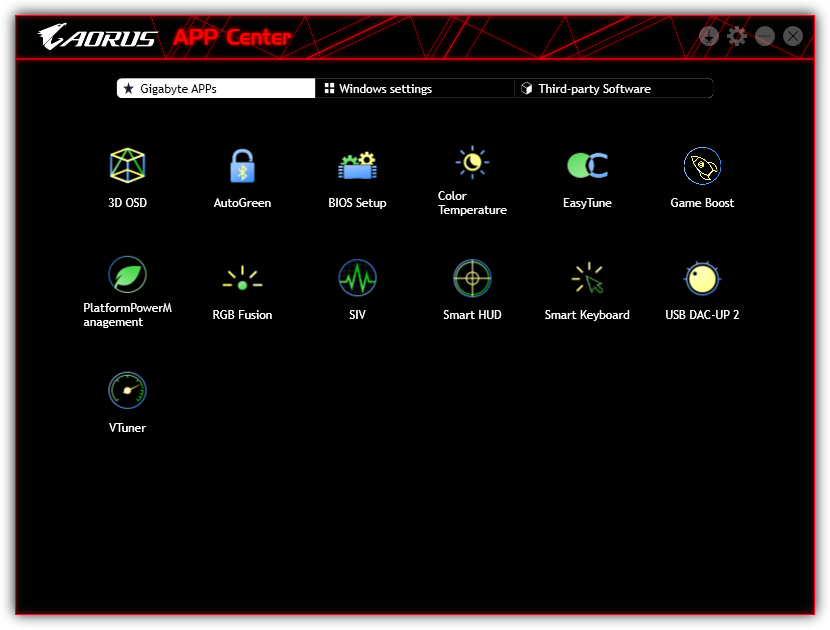Screen dimensions: 830x630
Task: Launch AutoGreen Bluetooth lock app
Action: 242,166
